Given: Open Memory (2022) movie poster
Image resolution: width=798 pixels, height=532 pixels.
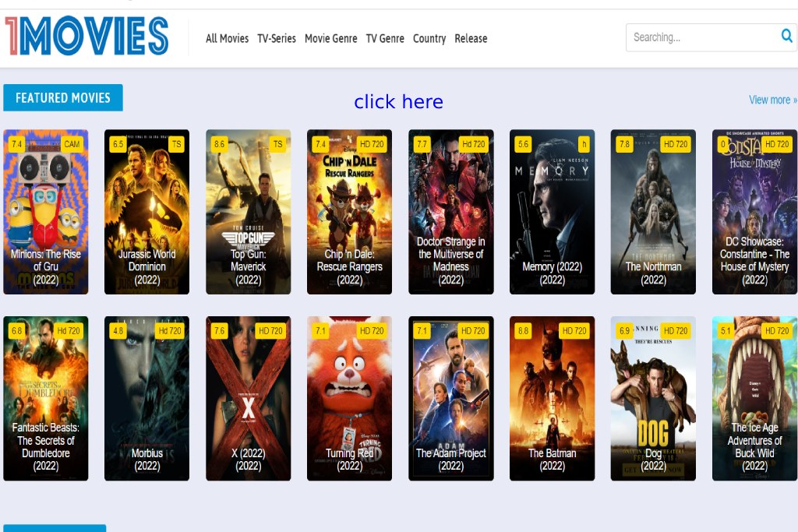Looking at the screenshot, I should [553, 212].
